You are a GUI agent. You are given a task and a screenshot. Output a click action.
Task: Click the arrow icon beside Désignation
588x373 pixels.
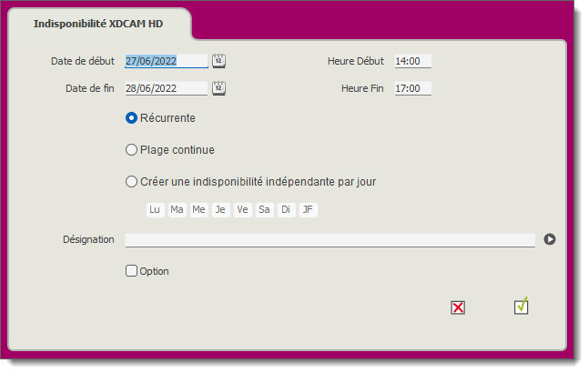(x=550, y=239)
